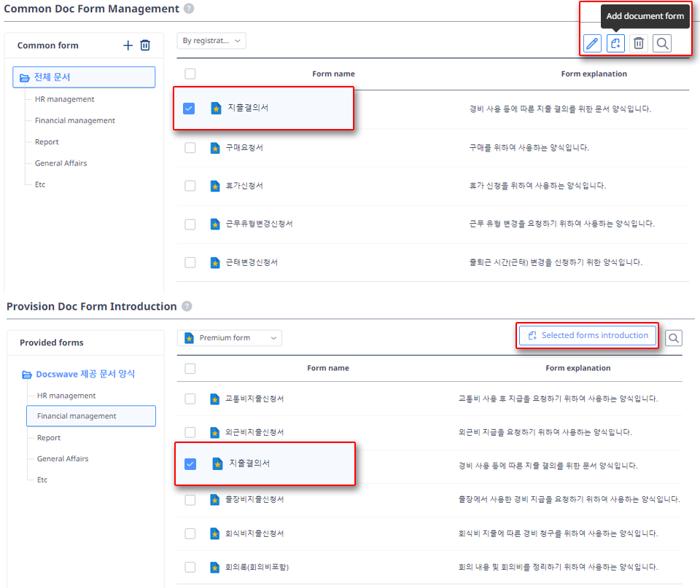700x588 pixels.
Task: Open Docswave 제공 문서 양식 folder
Action: pos(85,374)
